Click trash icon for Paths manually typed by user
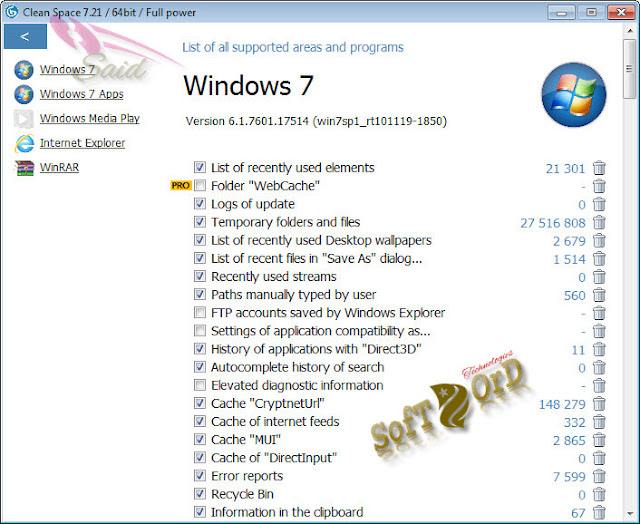640x524 pixels. [599, 295]
